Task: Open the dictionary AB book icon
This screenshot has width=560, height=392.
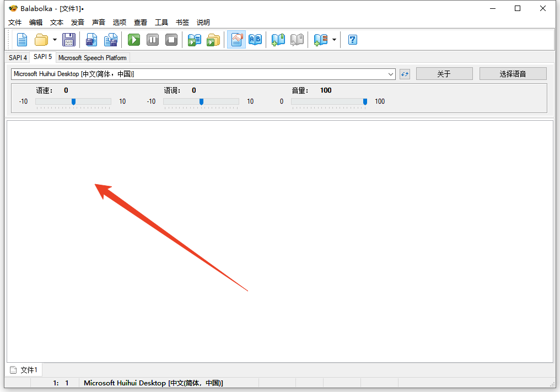Action: [x=255, y=40]
